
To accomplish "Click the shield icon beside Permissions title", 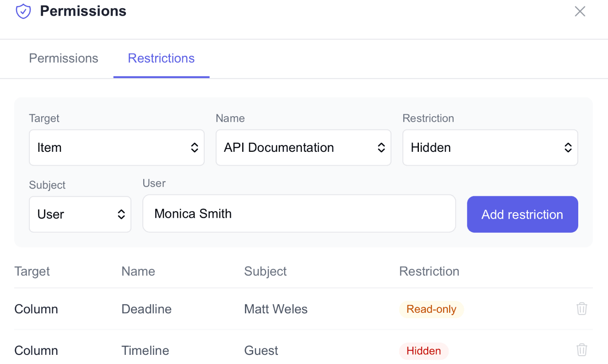I will 23,11.
